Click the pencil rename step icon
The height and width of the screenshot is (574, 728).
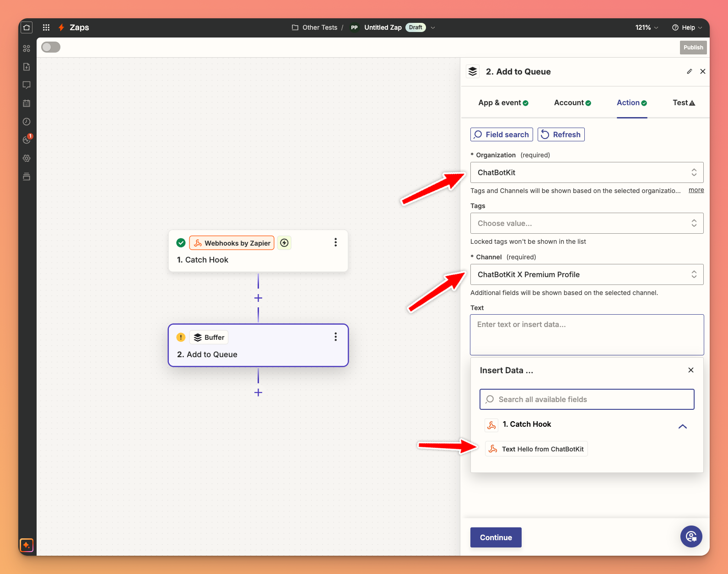point(689,71)
